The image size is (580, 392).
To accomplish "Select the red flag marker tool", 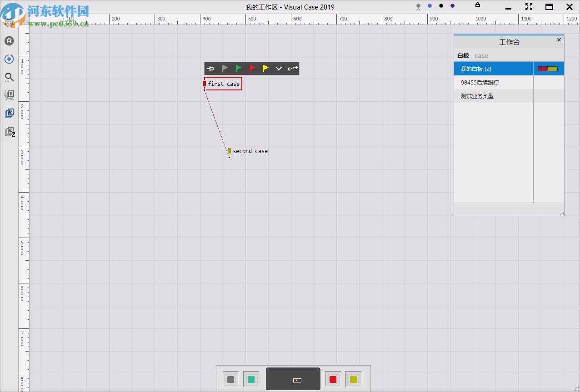I will [x=252, y=69].
